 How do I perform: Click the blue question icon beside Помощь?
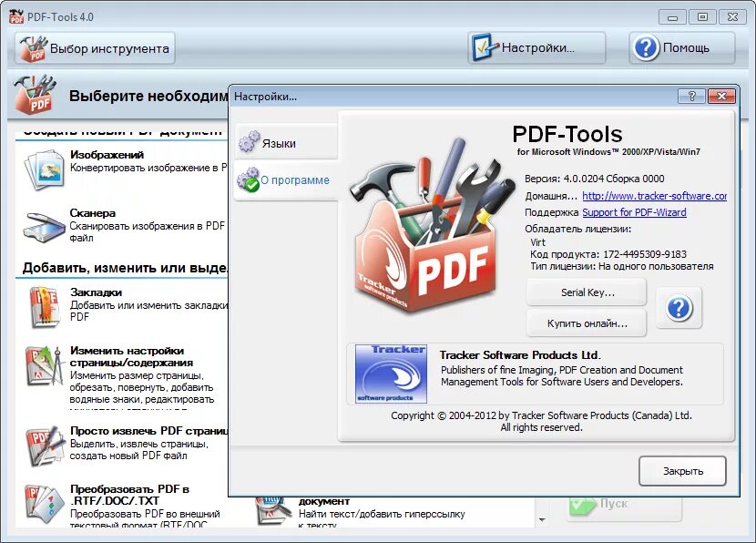pos(646,47)
